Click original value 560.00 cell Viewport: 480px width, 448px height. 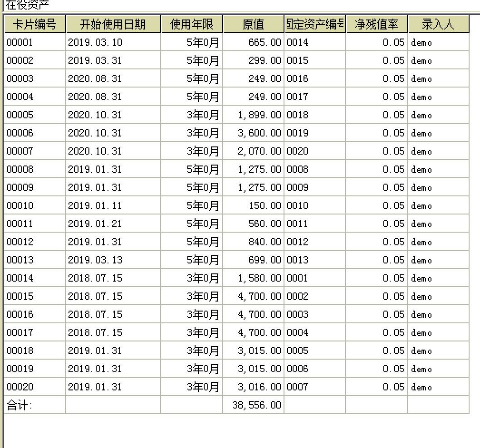pyautogui.click(x=253, y=224)
